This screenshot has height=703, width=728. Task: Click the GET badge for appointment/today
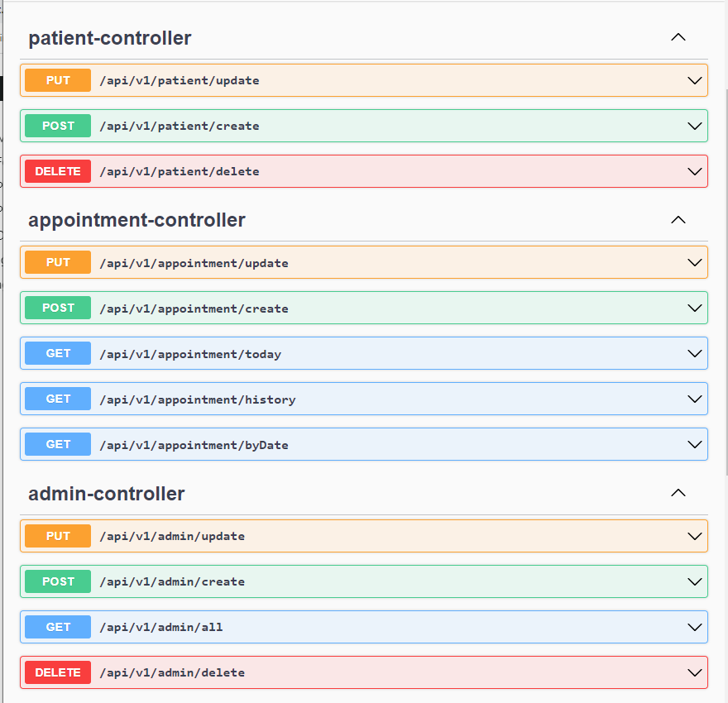[x=58, y=353]
